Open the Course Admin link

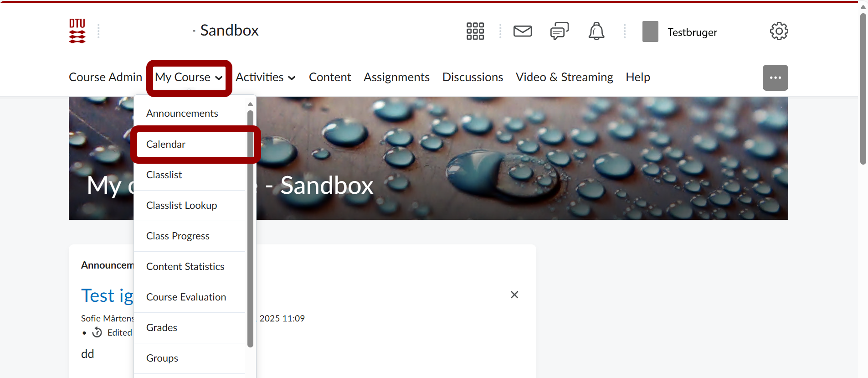pos(105,78)
